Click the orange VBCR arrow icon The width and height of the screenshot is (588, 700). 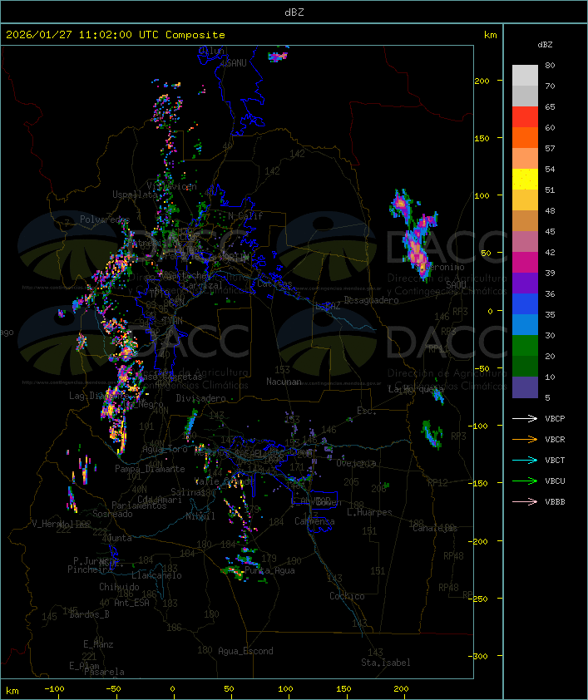pyautogui.click(x=526, y=440)
